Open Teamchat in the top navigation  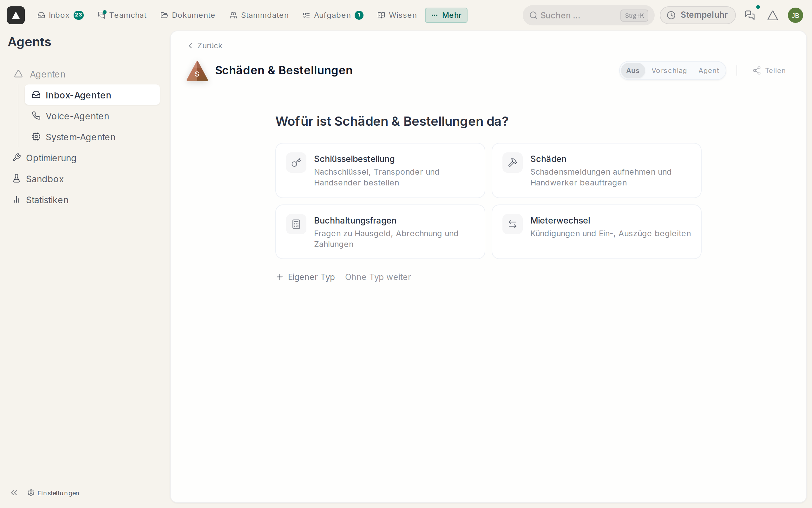coord(122,15)
